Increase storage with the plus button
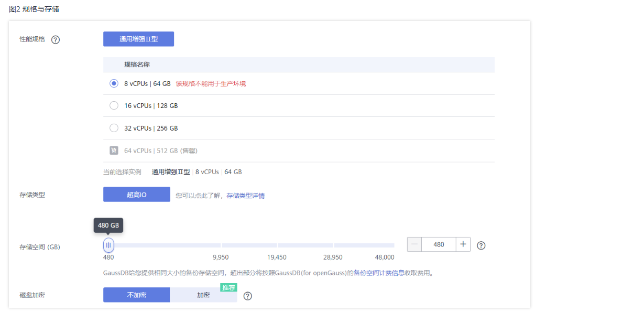 (x=463, y=244)
